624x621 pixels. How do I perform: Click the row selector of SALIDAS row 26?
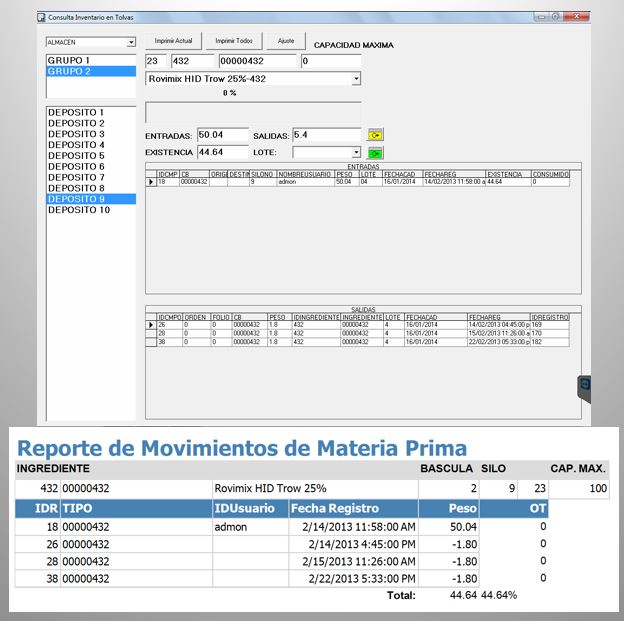pos(151,325)
